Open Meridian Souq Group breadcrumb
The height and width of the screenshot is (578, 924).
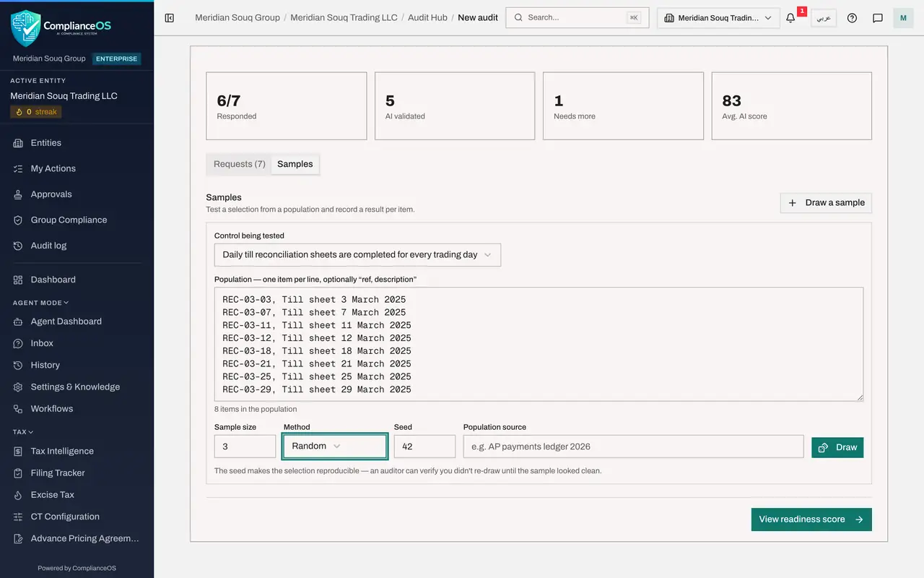click(x=237, y=17)
